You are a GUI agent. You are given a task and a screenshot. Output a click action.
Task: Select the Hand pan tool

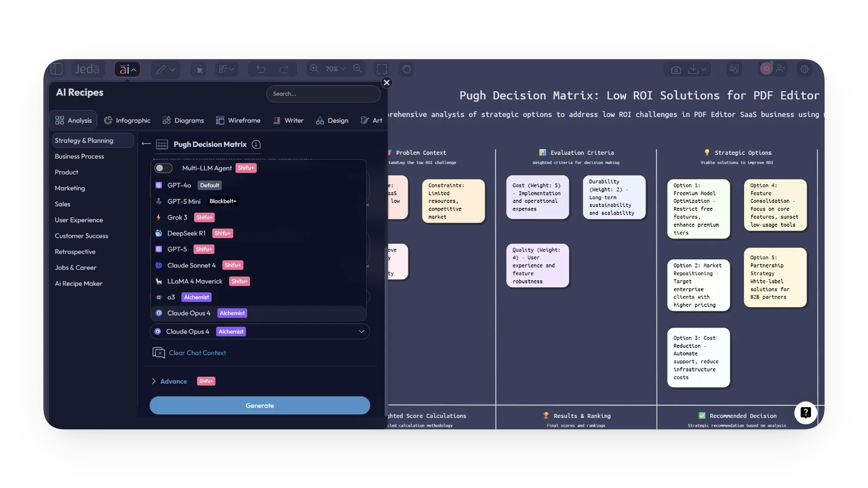(x=406, y=69)
